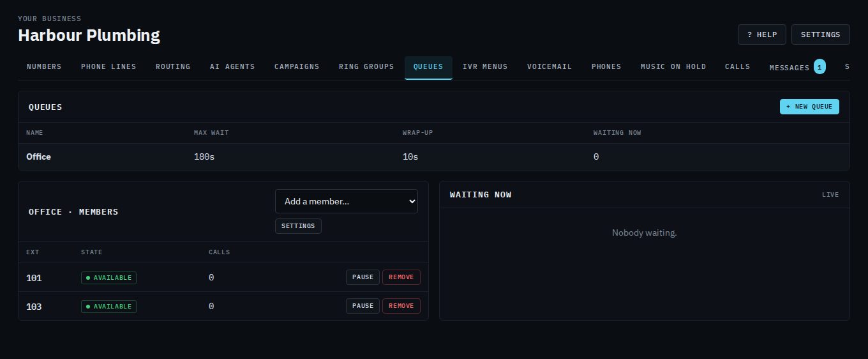Open Help from the header
Viewport: 868px width, 359px height.
[x=762, y=34]
